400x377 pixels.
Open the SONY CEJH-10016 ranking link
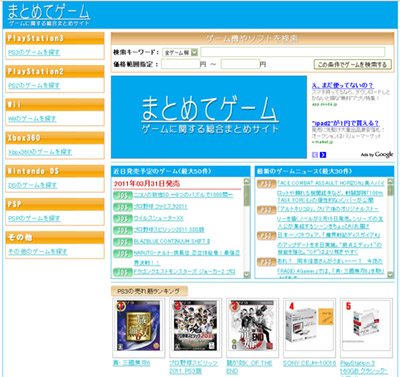coord(309,363)
